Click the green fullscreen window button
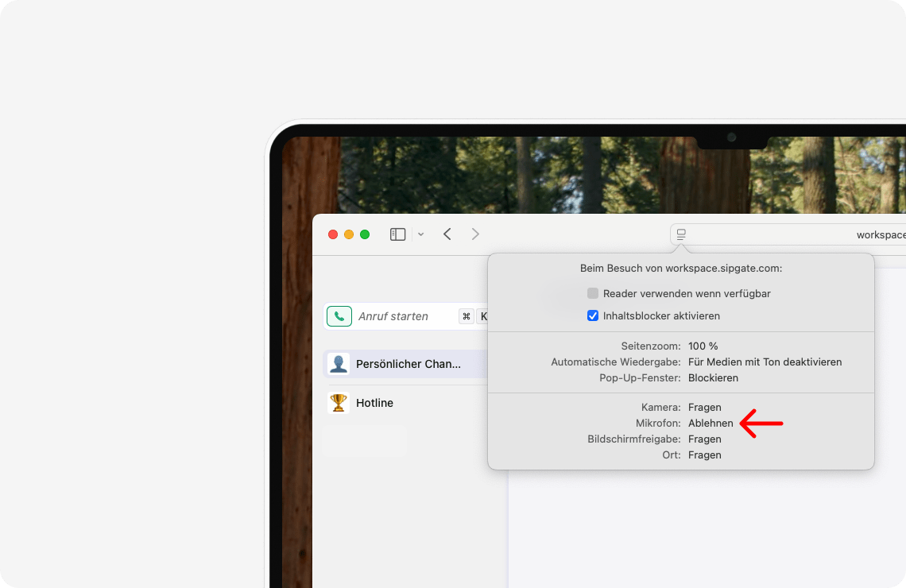The width and height of the screenshot is (906, 588). 365,234
